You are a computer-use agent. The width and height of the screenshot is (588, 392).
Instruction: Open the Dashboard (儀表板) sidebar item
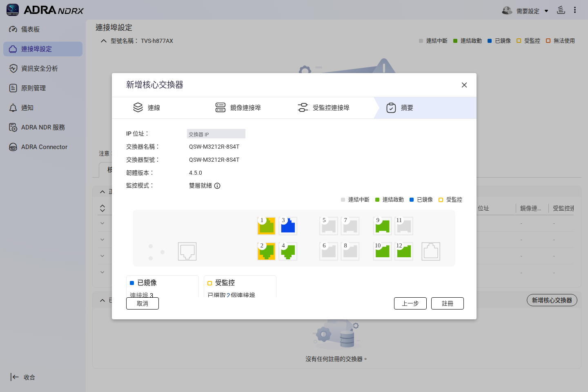(43, 29)
